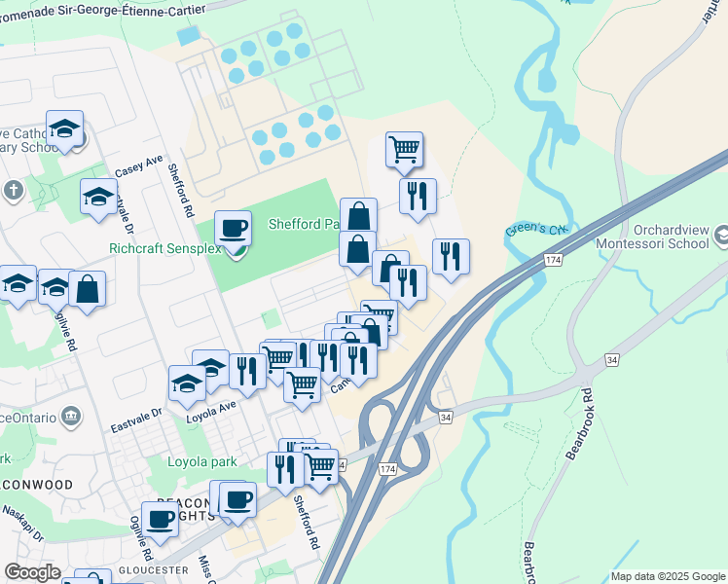Select the shopping bag marker beside Ogilvie Rd
This screenshot has height=584, width=728.
(x=88, y=291)
